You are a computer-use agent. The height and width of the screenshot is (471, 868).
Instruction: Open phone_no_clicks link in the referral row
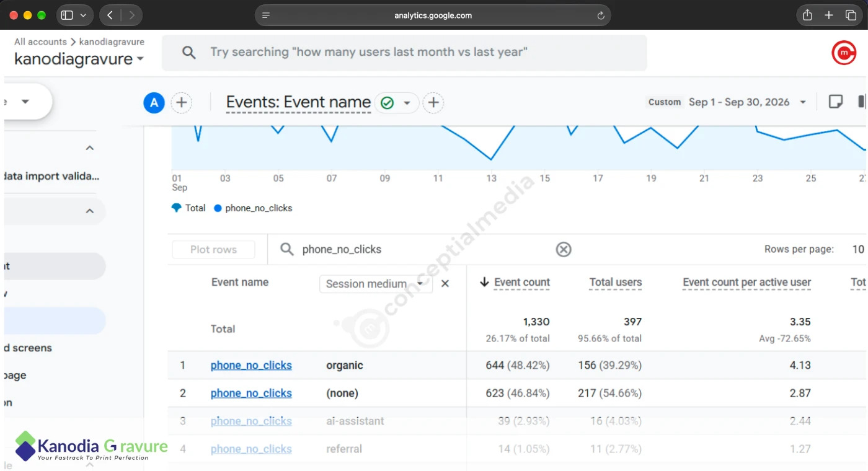251,449
